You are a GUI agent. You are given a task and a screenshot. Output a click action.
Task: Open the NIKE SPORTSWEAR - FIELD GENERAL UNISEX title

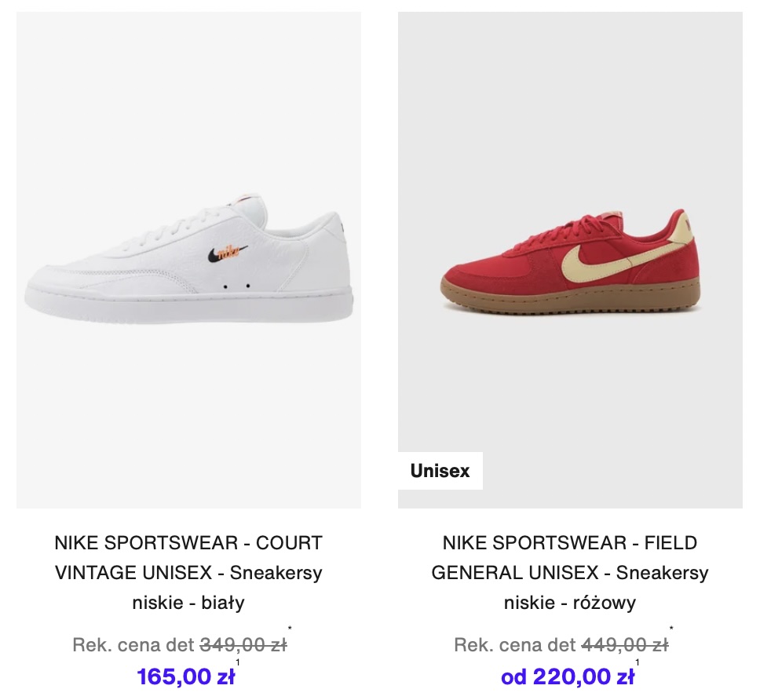570,573
